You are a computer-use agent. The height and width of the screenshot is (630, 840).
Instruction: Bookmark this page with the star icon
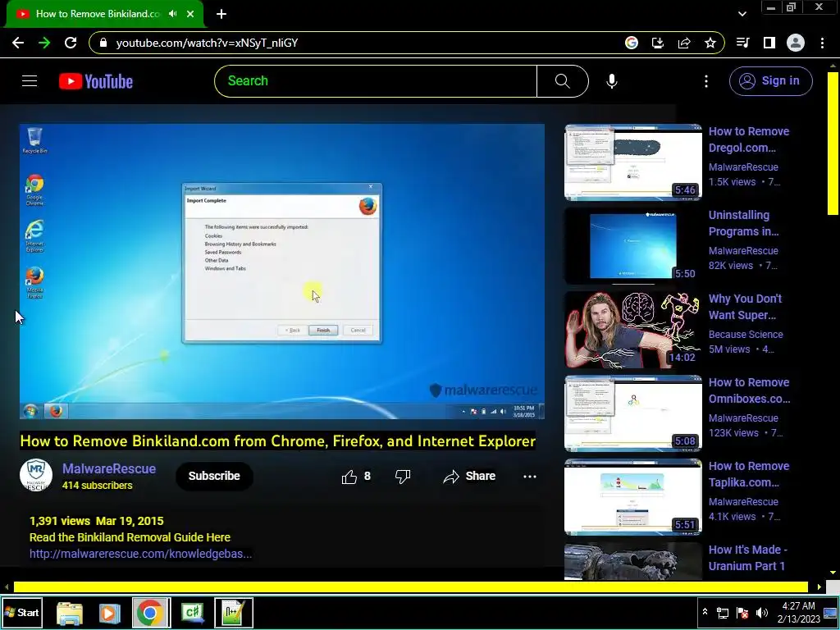pyautogui.click(x=710, y=43)
